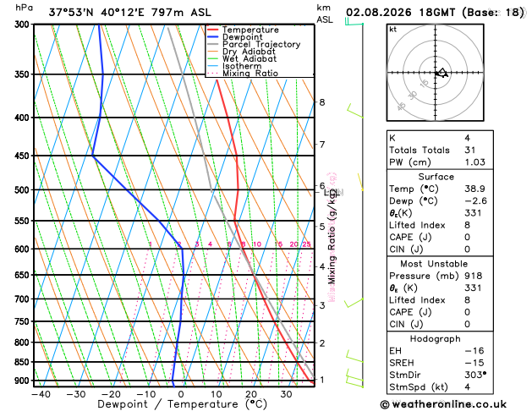The image size is (532, 411).
Task: Click the 450 pressure level label
Action: click(24, 156)
